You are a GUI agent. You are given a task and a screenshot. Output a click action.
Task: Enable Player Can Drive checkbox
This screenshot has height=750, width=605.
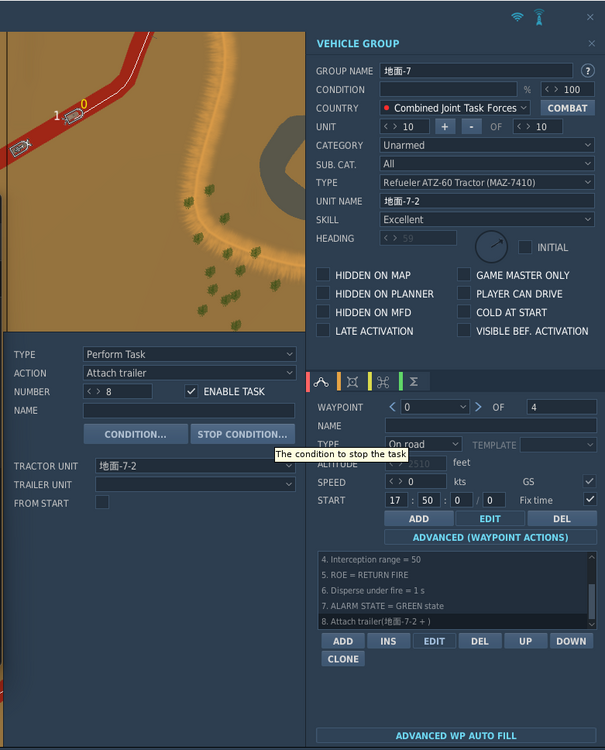tap(464, 293)
